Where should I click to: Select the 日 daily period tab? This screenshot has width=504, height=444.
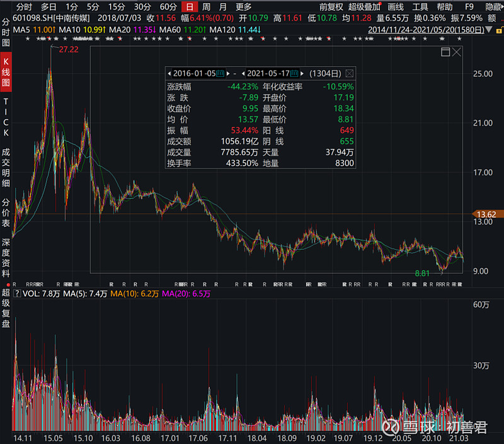[x=190, y=7]
